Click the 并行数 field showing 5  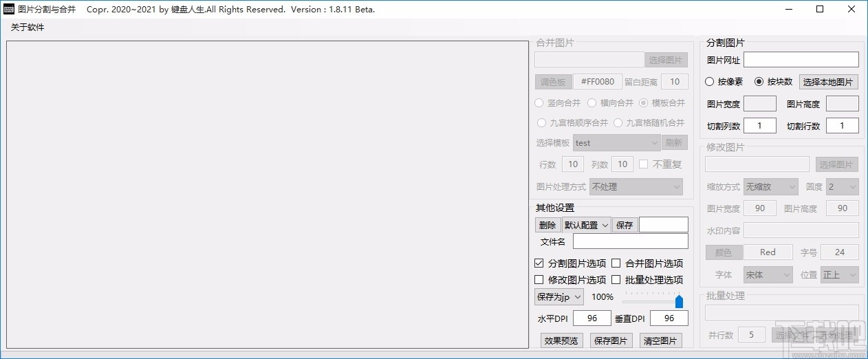752,335
